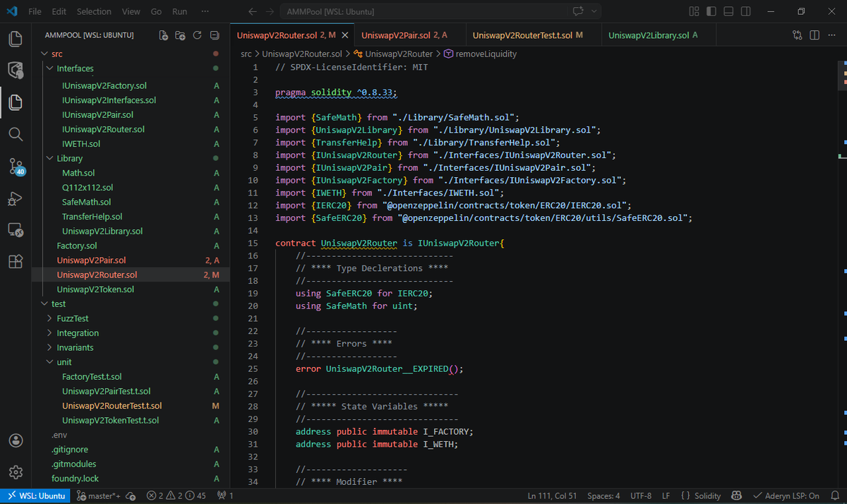
Task: Click the Refresh Explorer icon
Action: point(197,35)
